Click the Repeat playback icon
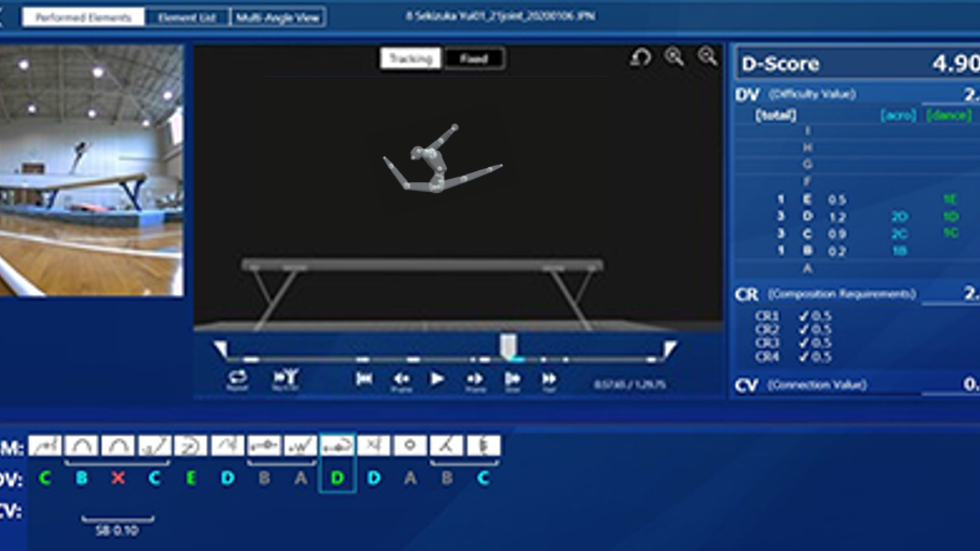This screenshot has width=980, height=551. tap(237, 379)
